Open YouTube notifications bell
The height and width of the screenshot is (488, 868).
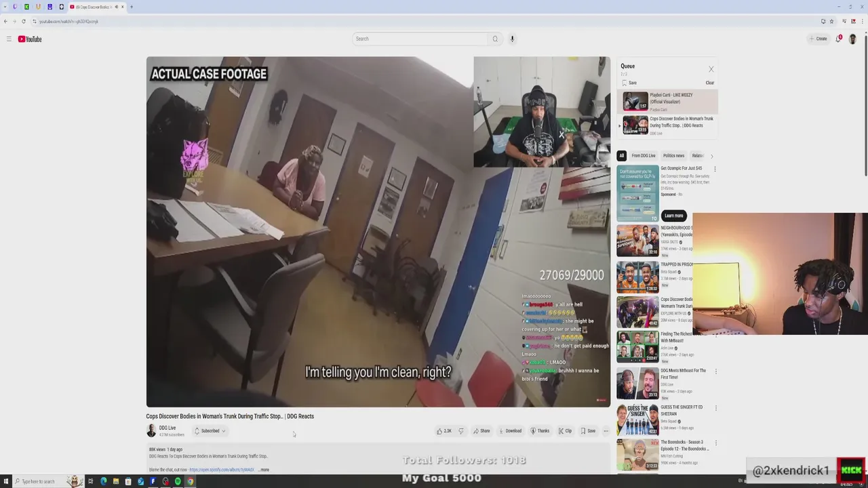click(839, 39)
